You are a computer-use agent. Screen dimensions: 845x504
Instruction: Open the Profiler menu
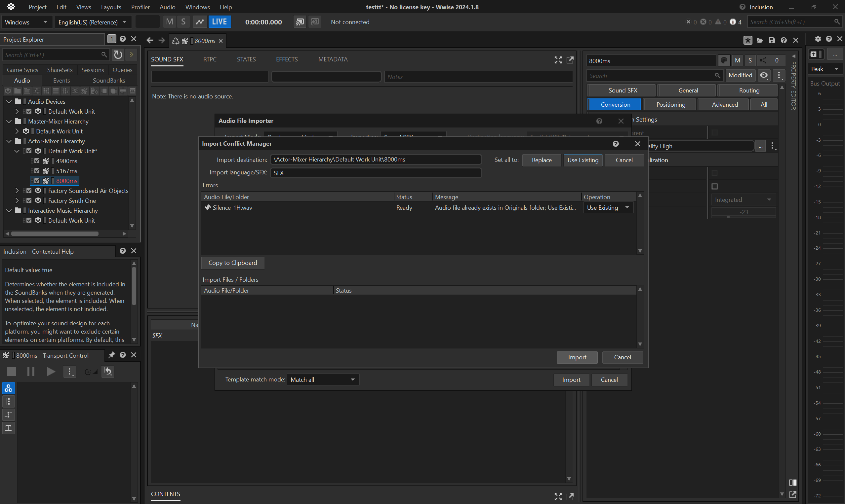tap(140, 7)
